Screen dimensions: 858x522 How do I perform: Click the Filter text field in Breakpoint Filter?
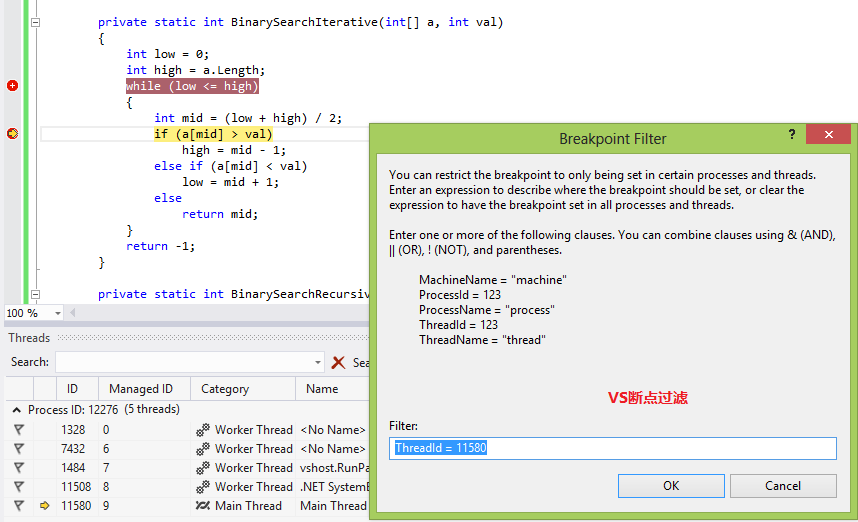click(x=612, y=448)
